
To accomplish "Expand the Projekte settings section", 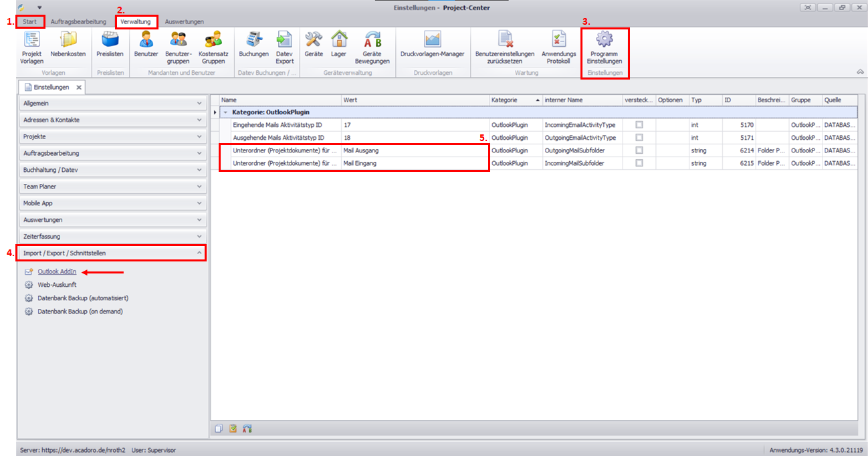I will click(112, 136).
